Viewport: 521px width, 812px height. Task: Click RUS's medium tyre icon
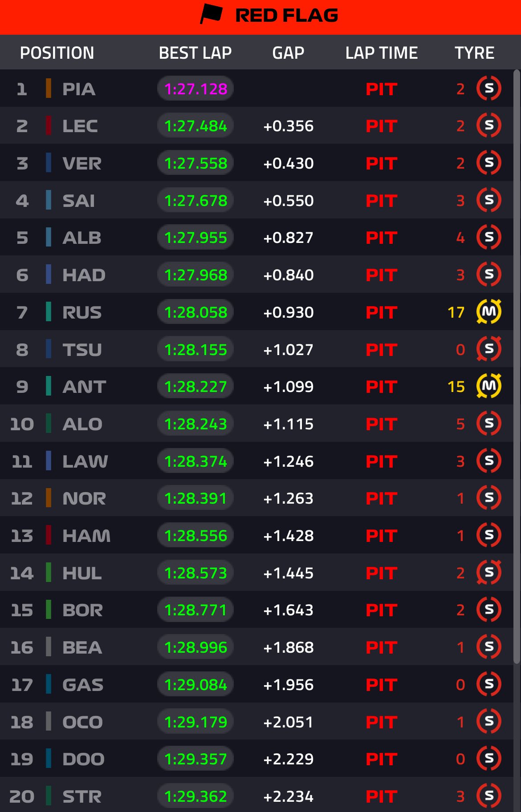pos(488,312)
